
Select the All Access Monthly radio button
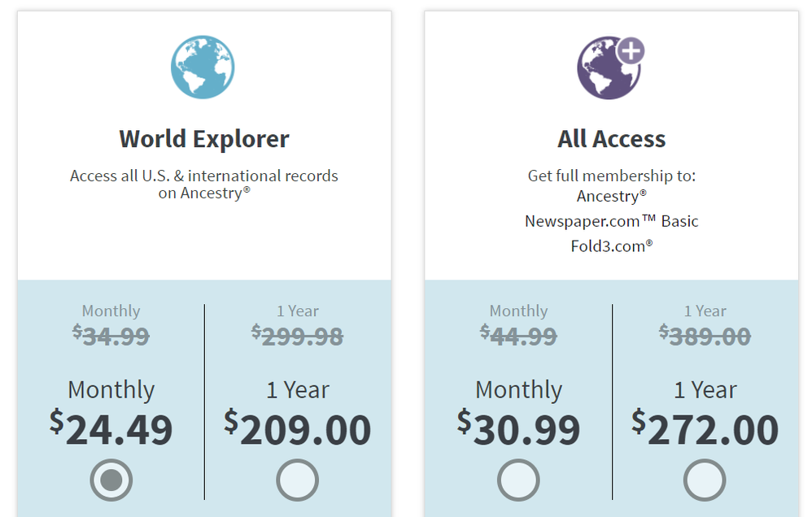click(x=518, y=480)
